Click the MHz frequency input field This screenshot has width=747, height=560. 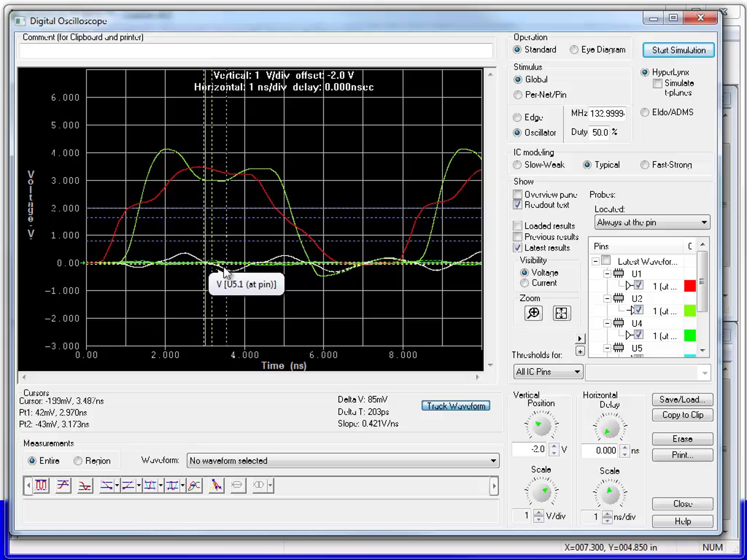[607, 114]
